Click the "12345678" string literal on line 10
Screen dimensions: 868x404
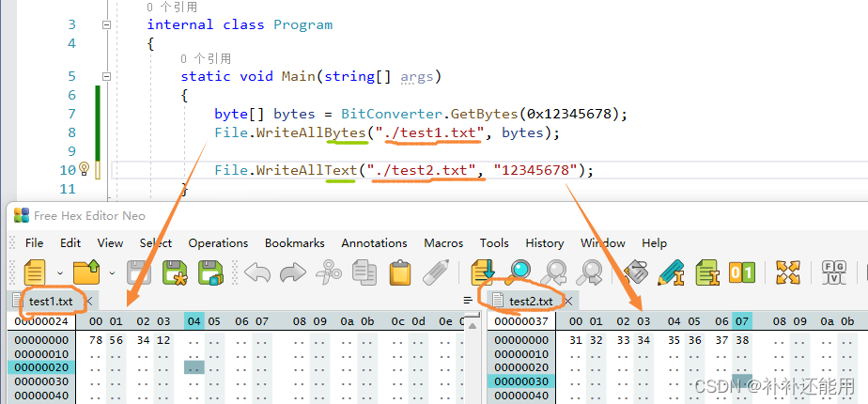pyautogui.click(x=535, y=170)
